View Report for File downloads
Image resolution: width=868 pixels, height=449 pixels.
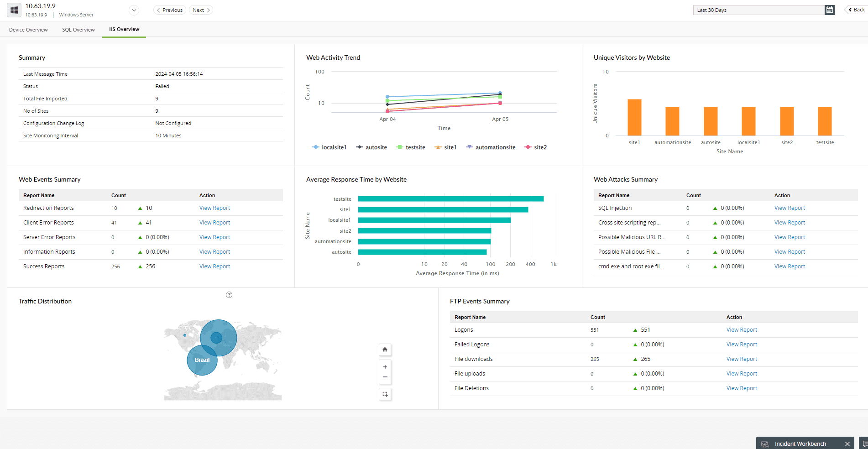coord(742,359)
